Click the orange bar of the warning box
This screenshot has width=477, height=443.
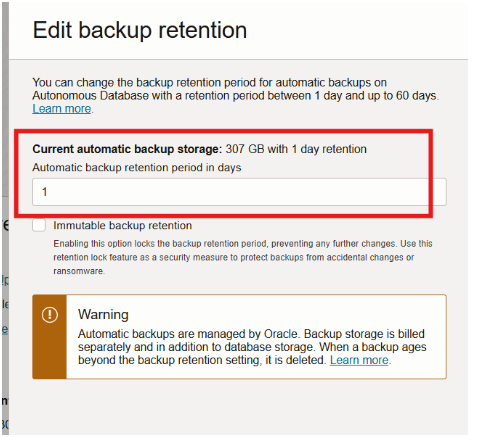tap(49, 337)
